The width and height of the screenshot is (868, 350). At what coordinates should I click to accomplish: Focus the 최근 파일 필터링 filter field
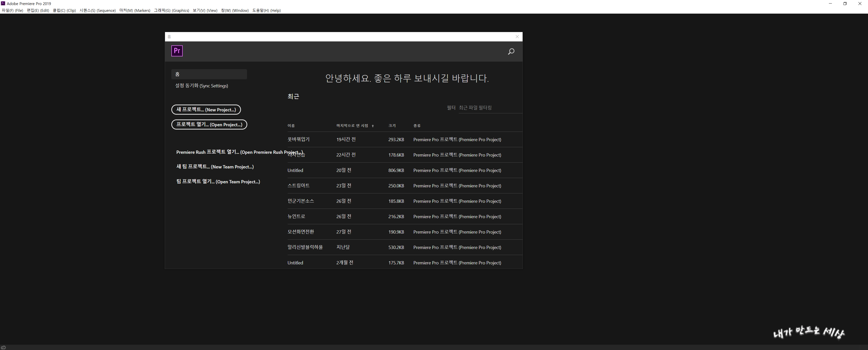[x=489, y=108]
